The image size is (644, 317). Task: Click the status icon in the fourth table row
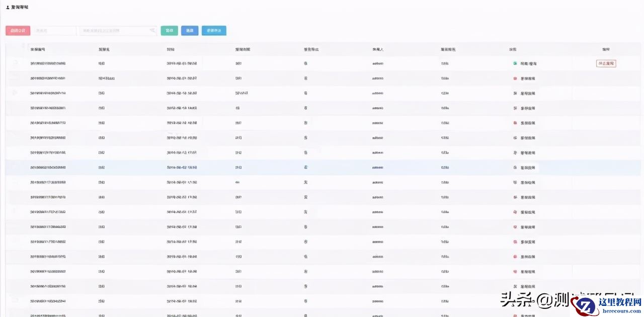pos(515,108)
